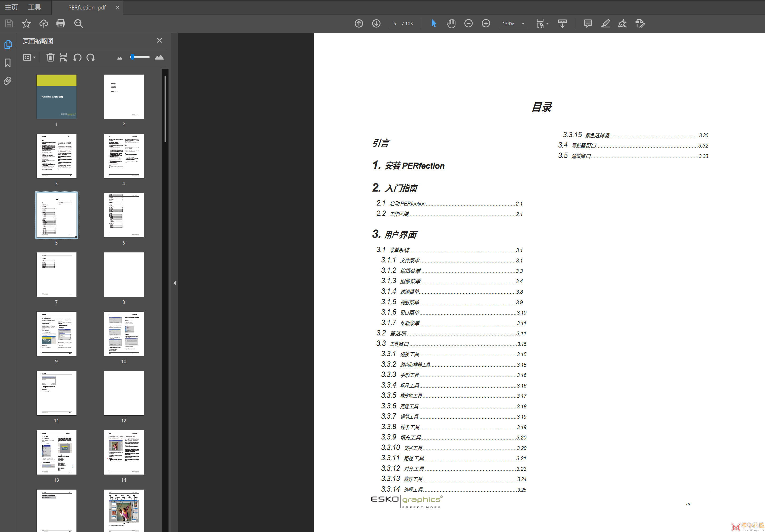Viewport: 765px width, 532px height.
Task: Add a sticky note comment
Action: click(x=588, y=24)
